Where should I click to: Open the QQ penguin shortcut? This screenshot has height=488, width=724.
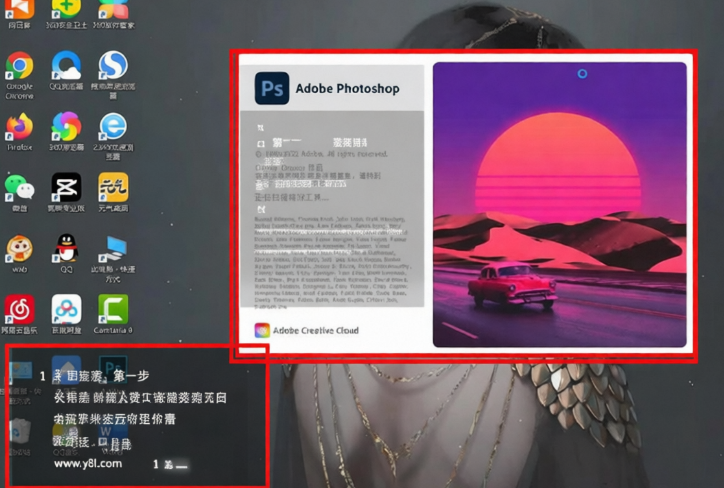(66, 248)
